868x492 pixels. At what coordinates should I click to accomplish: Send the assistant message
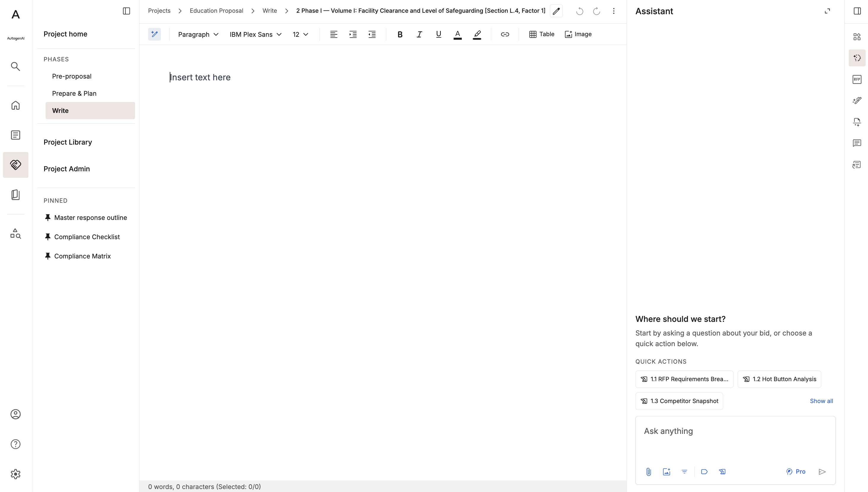(x=822, y=472)
